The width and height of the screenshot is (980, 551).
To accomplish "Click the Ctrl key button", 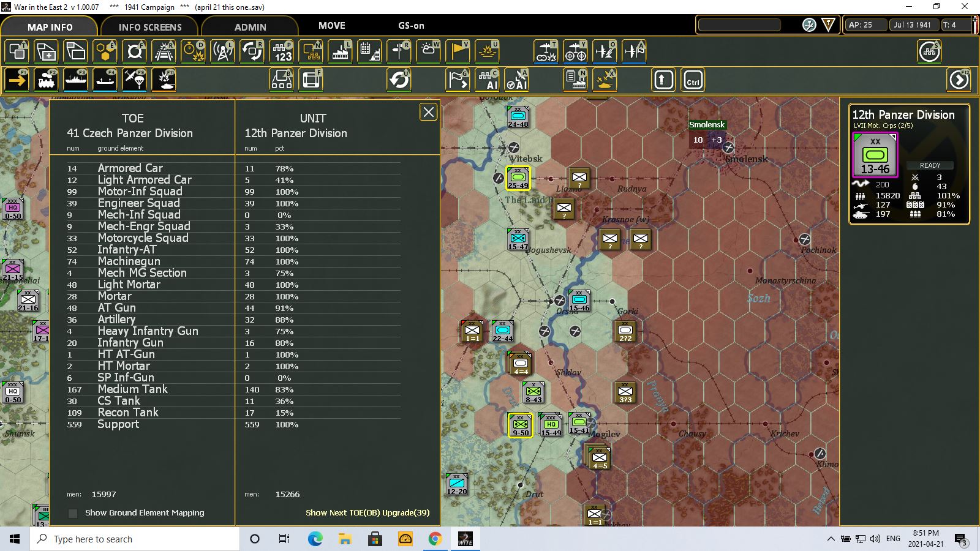I will pyautogui.click(x=693, y=80).
